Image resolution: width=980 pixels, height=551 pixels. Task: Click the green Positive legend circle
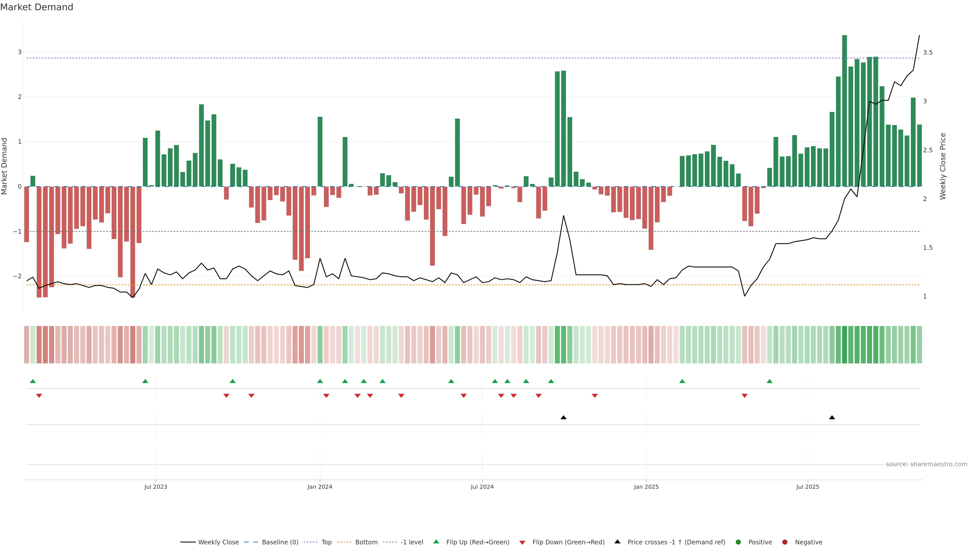coord(738,542)
